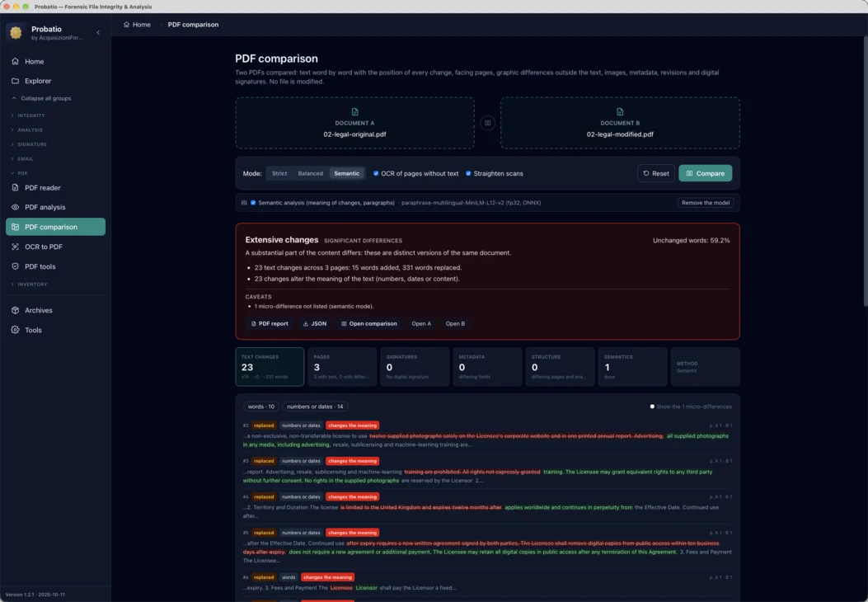
Task: Click Remove the model
Action: 706,203
